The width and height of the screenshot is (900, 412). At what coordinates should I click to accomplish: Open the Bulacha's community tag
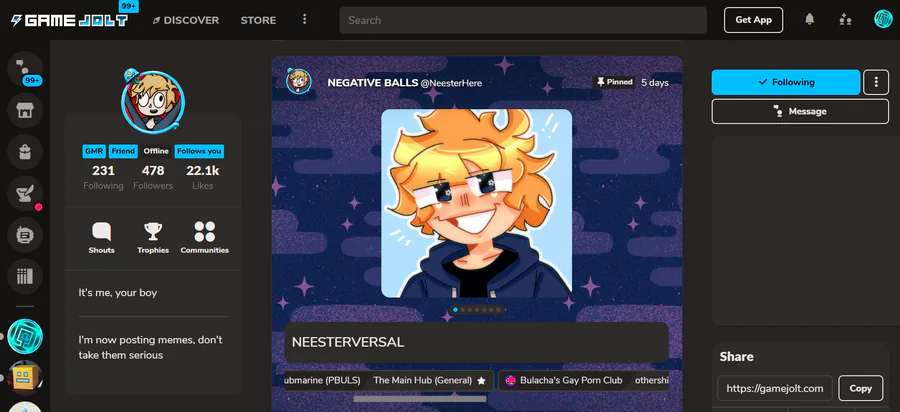[x=564, y=380]
